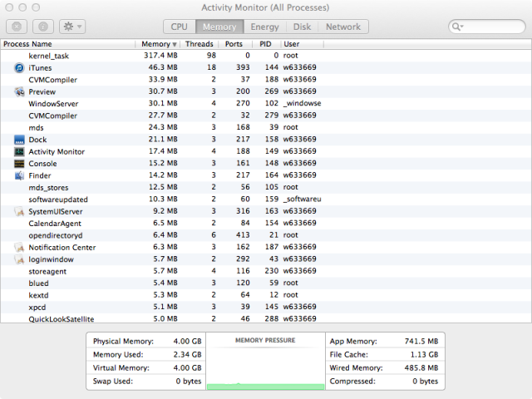Click the Notification Center icon
The height and width of the screenshot is (399, 532).
click(19, 248)
